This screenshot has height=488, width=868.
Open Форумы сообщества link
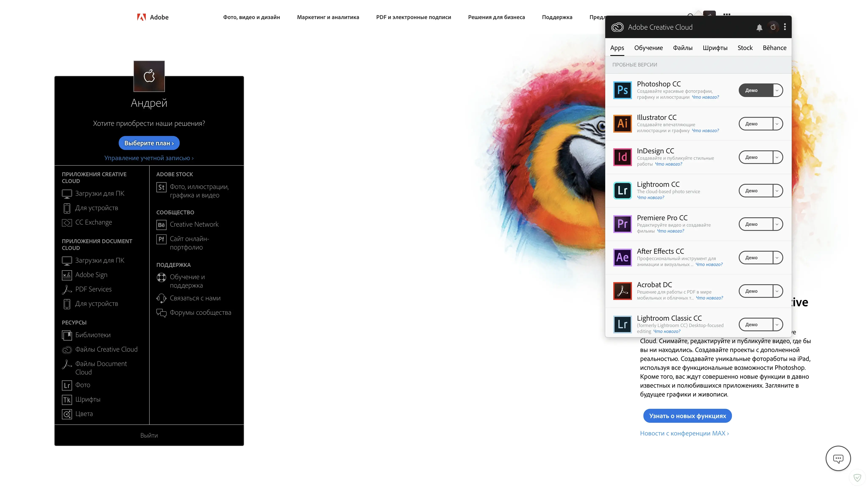(x=200, y=313)
